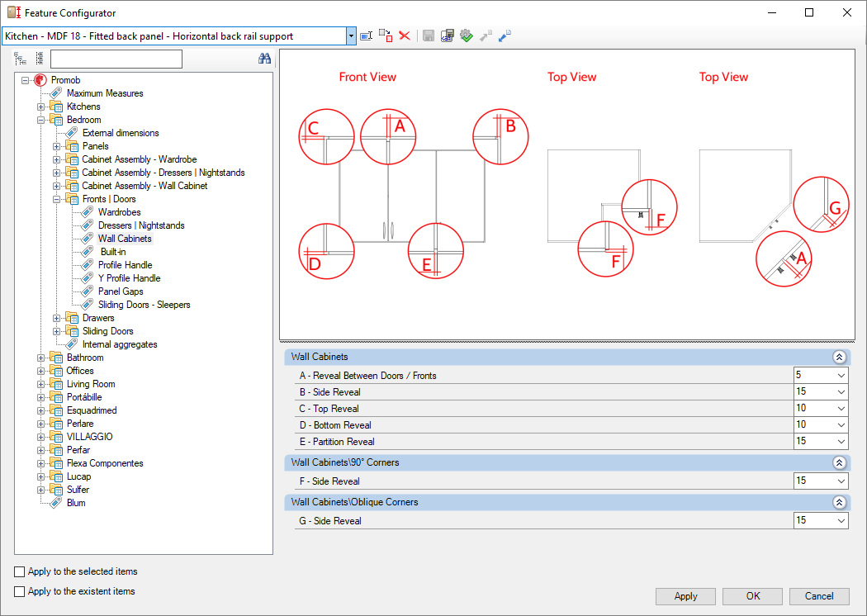
Task: Click the Apply button
Action: tap(685, 596)
